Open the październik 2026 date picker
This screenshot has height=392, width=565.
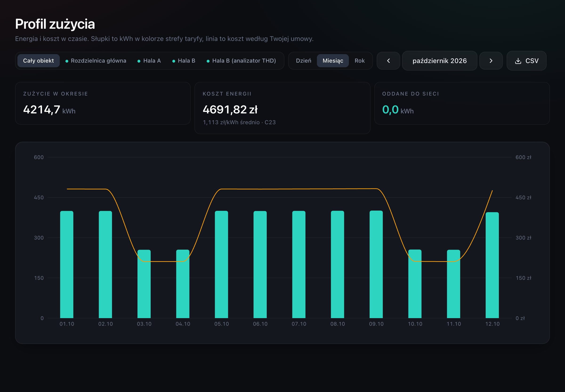coord(440,61)
